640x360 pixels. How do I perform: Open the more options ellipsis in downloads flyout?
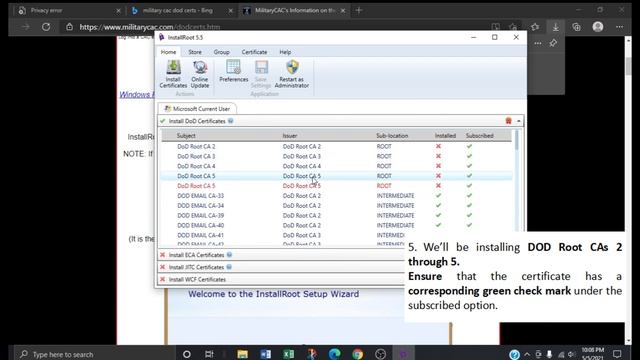538,43
